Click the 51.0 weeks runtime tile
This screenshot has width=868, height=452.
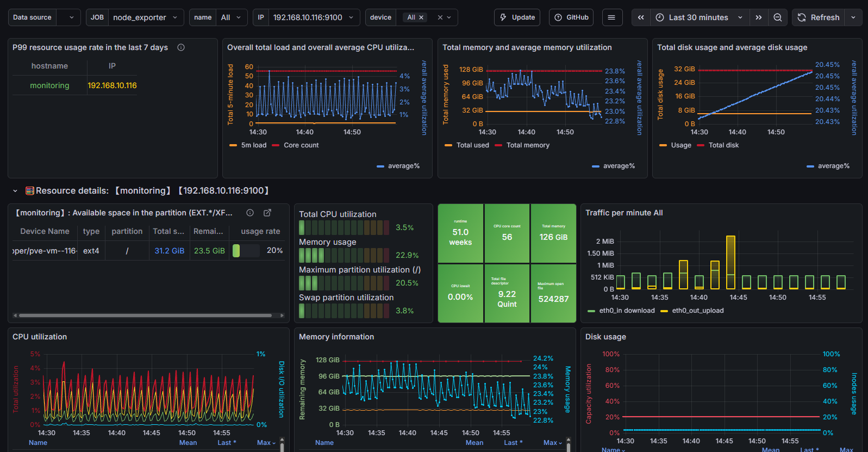pos(460,233)
